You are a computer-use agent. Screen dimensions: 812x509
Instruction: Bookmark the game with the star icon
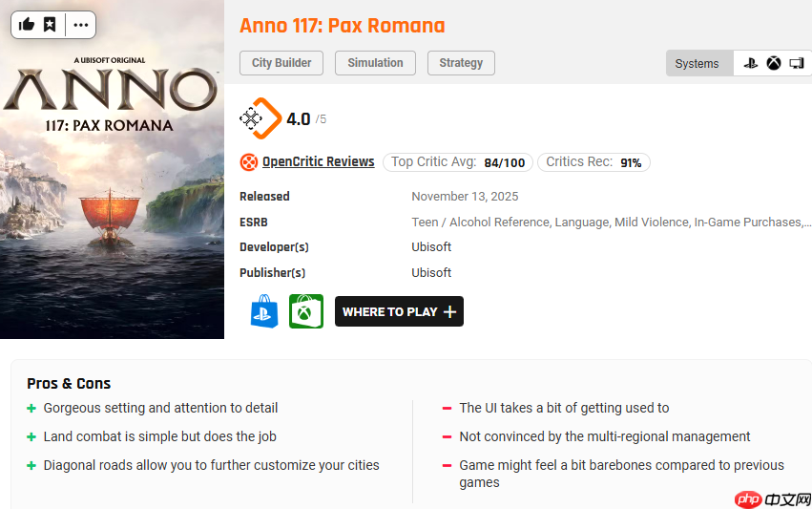coord(50,25)
